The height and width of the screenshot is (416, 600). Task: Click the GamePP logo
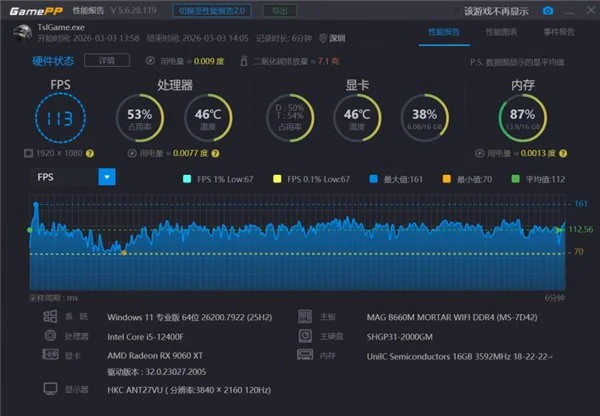(36, 11)
